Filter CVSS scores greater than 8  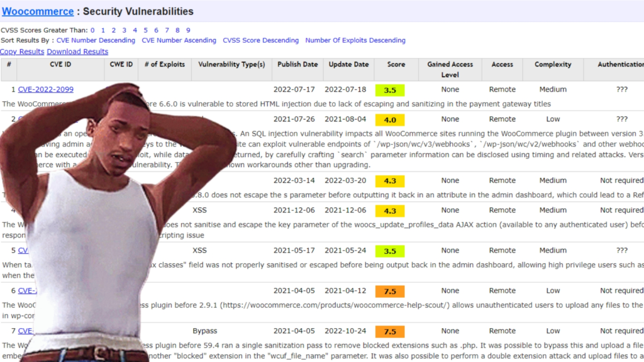(177, 30)
